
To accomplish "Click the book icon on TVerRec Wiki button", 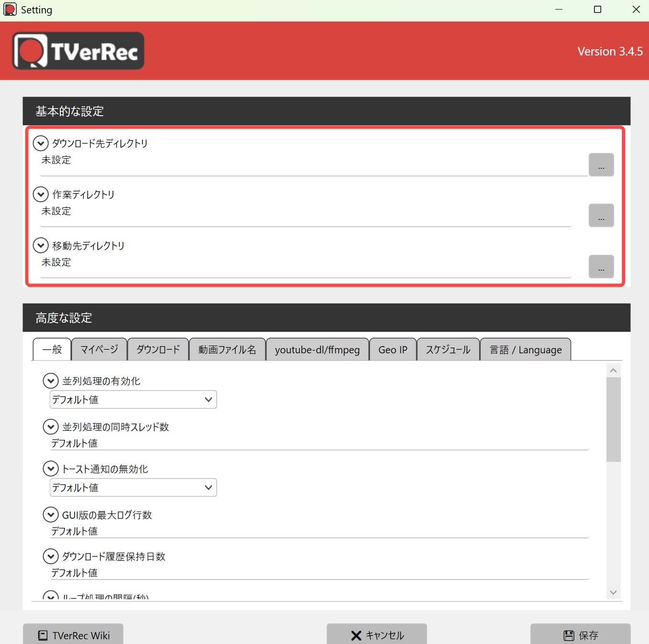I will 43,635.
